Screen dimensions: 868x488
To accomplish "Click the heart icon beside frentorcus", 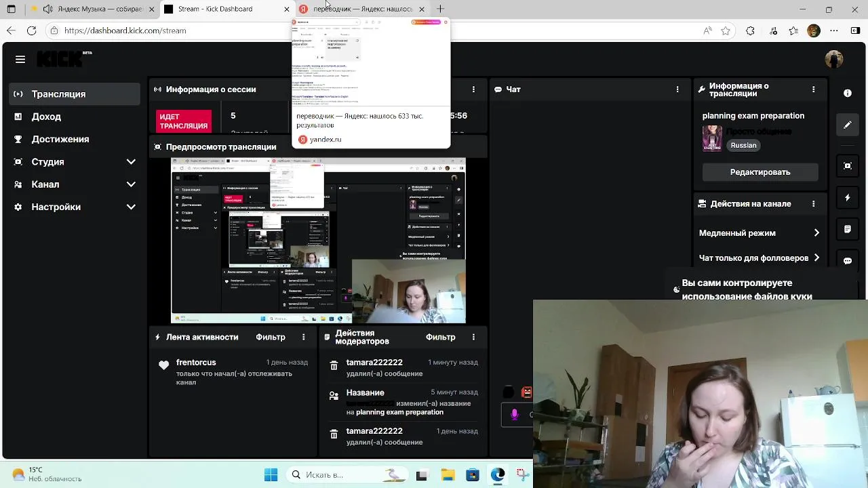I will pos(163,365).
